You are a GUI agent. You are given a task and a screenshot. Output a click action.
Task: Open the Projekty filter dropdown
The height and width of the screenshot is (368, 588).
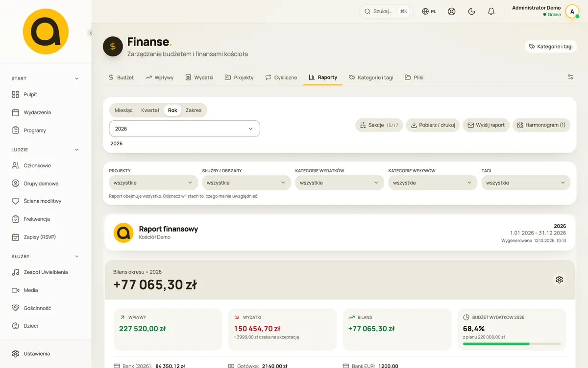(x=153, y=183)
